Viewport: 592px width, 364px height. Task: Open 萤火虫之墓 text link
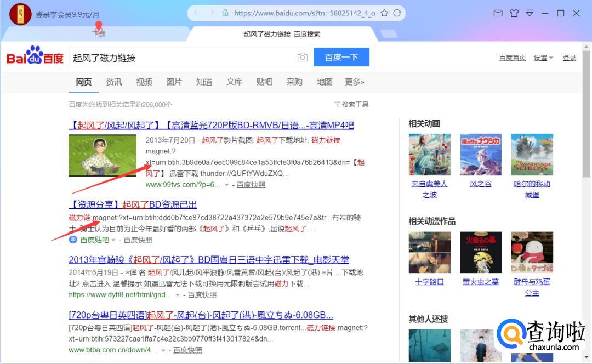[481, 282]
